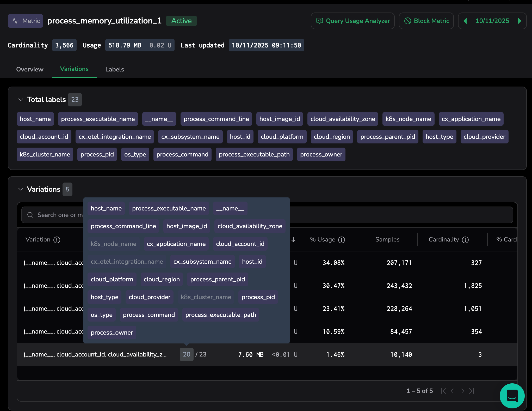This screenshot has height=411, width=532.
Task: Click the previous date arrow icon
Action: coord(465,21)
